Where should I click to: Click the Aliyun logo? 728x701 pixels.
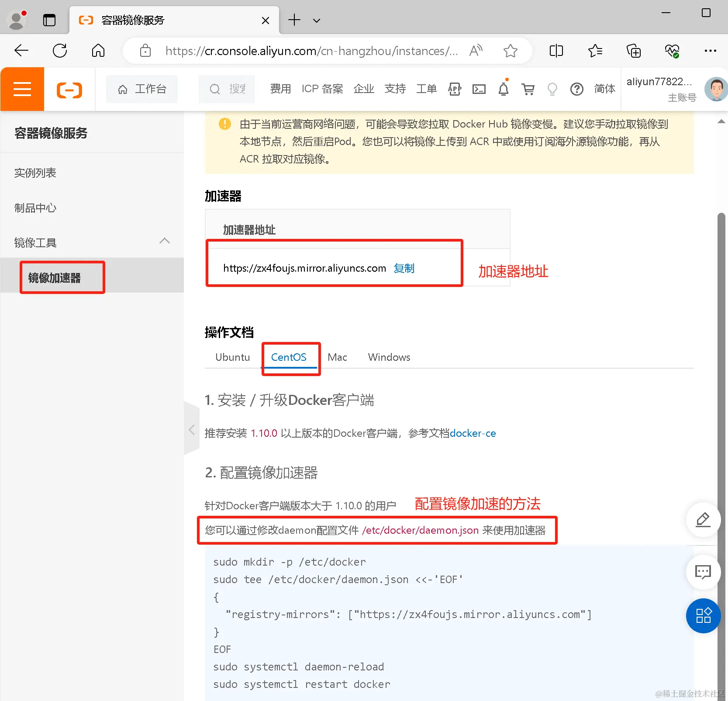(x=69, y=90)
